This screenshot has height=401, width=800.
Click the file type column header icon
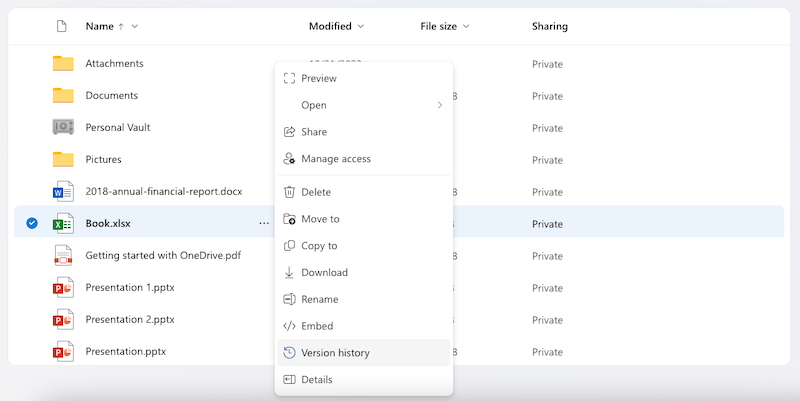62,26
